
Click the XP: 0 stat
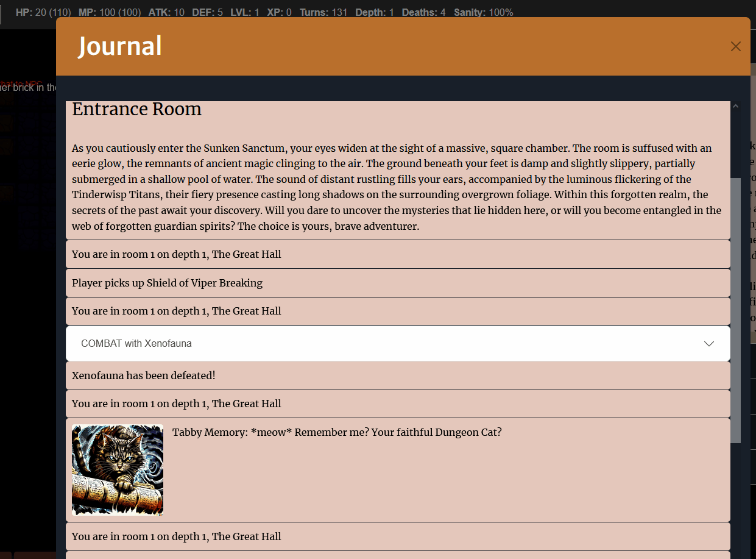pos(279,12)
